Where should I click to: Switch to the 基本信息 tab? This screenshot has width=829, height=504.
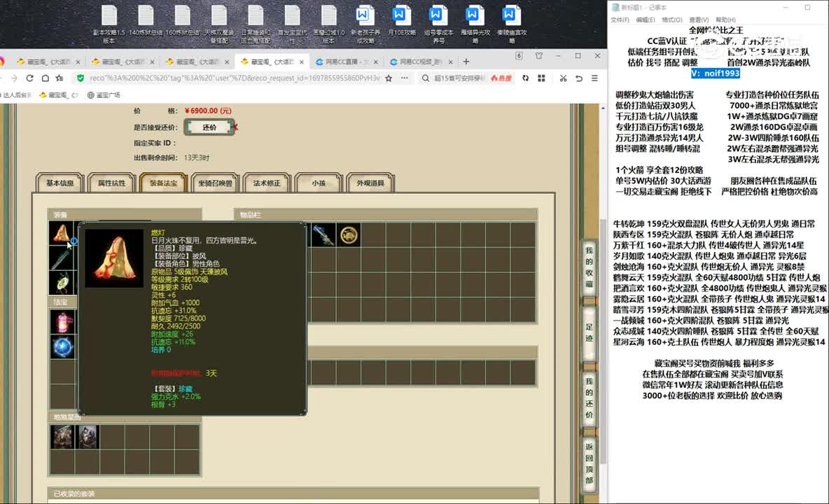[60, 183]
